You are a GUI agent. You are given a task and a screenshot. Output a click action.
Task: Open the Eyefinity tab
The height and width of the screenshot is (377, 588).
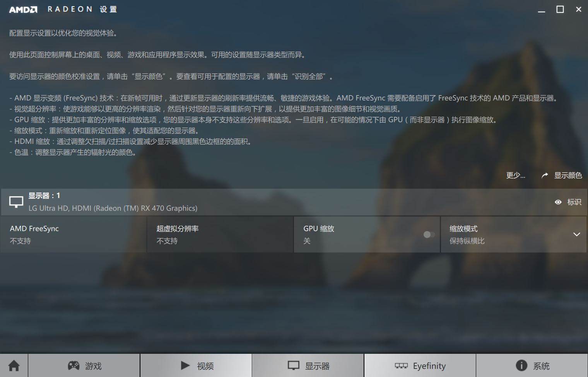coord(420,365)
